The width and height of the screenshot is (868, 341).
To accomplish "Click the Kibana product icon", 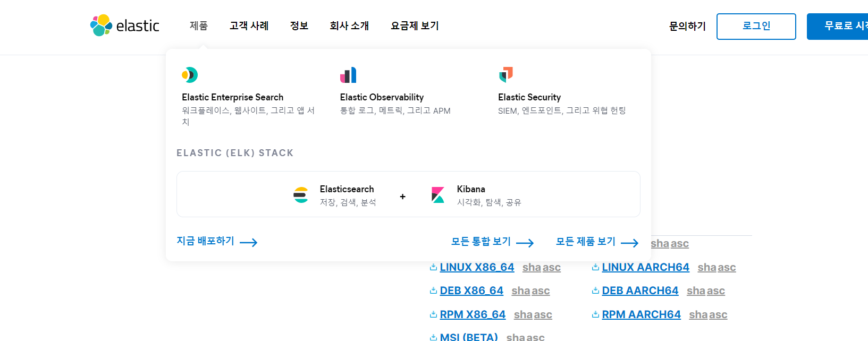I will 438,195.
